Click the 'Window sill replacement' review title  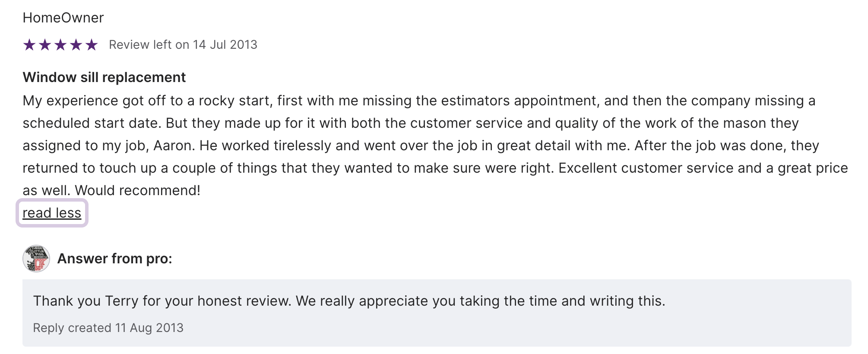(x=104, y=77)
